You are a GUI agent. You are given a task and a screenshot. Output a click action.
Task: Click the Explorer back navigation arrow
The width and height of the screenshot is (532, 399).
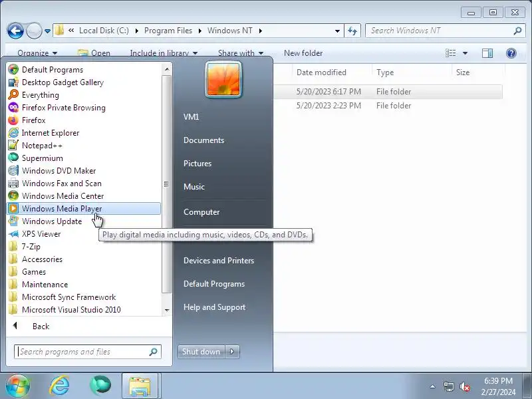(x=15, y=31)
